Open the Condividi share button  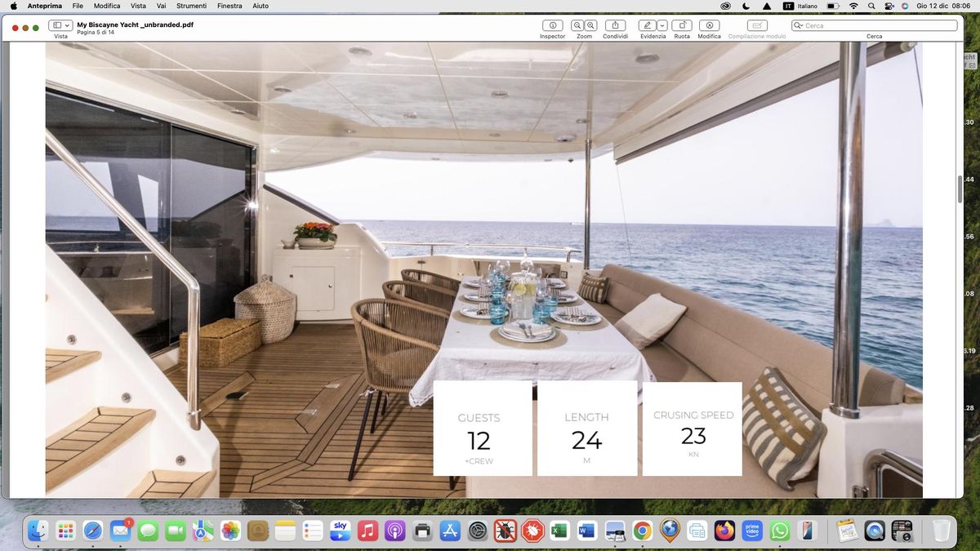point(615,25)
